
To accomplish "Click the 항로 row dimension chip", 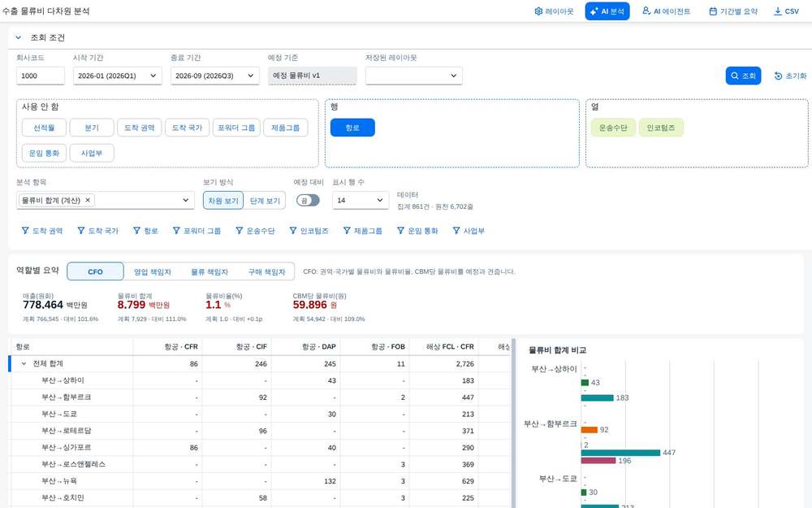I will point(352,128).
